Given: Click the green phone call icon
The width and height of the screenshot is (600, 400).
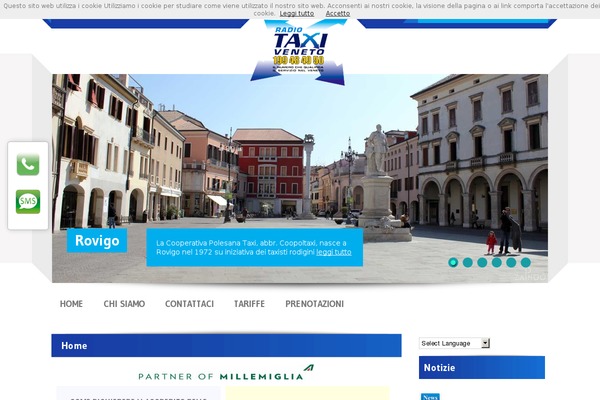Looking at the screenshot, I should (x=28, y=164).
